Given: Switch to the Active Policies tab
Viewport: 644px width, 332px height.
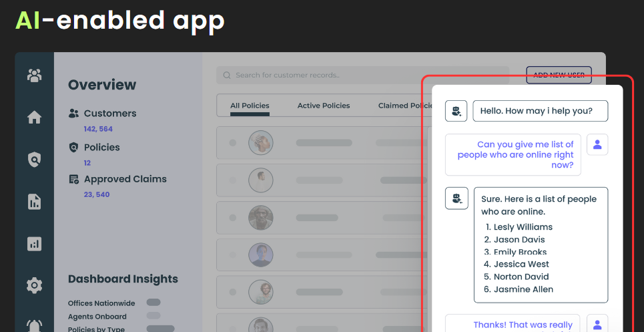Looking at the screenshot, I should point(324,106).
